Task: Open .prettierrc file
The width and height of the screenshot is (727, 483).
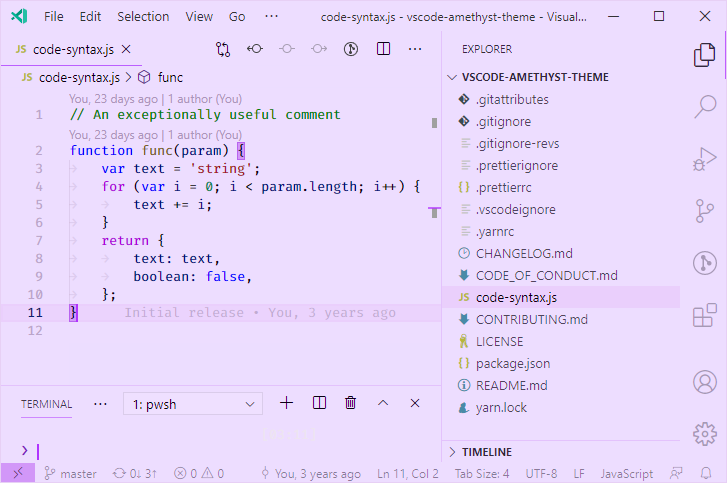Action: pyautogui.click(x=561, y=188)
